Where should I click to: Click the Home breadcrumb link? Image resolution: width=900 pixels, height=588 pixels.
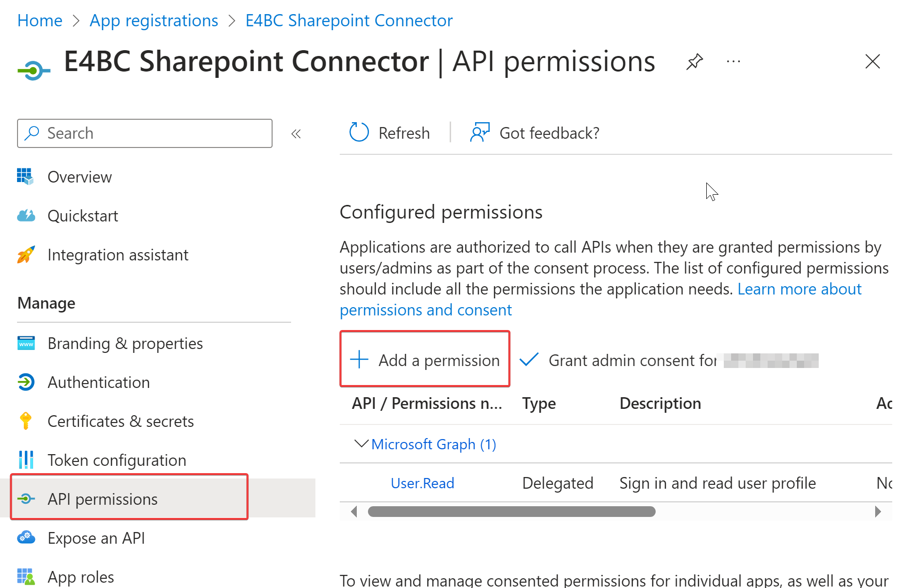click(40, 20)
